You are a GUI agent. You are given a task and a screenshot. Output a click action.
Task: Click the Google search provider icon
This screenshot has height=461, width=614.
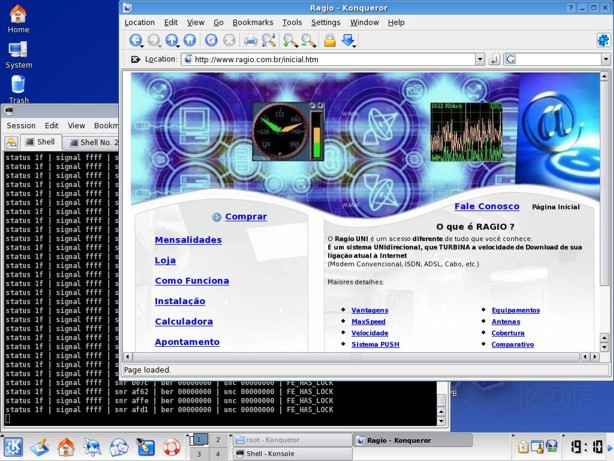510,59
